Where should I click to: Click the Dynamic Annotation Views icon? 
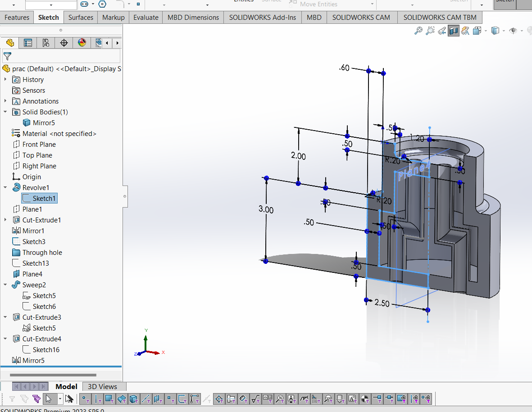click(465, 31)
